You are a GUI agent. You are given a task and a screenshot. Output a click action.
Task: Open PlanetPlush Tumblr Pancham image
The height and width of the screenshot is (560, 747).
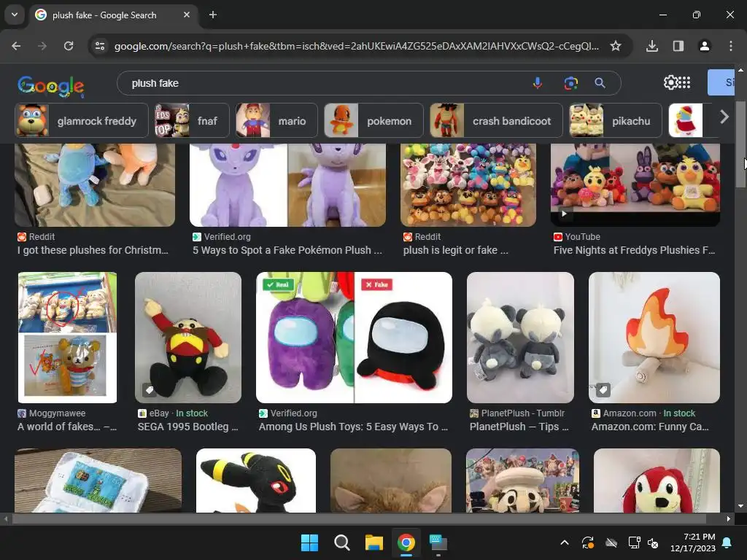[520, 338]
